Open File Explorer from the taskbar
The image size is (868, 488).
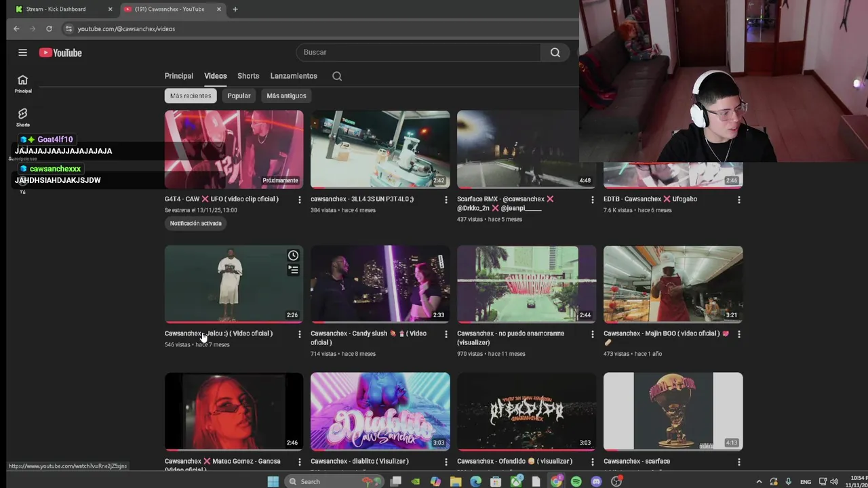coord(456,481)
